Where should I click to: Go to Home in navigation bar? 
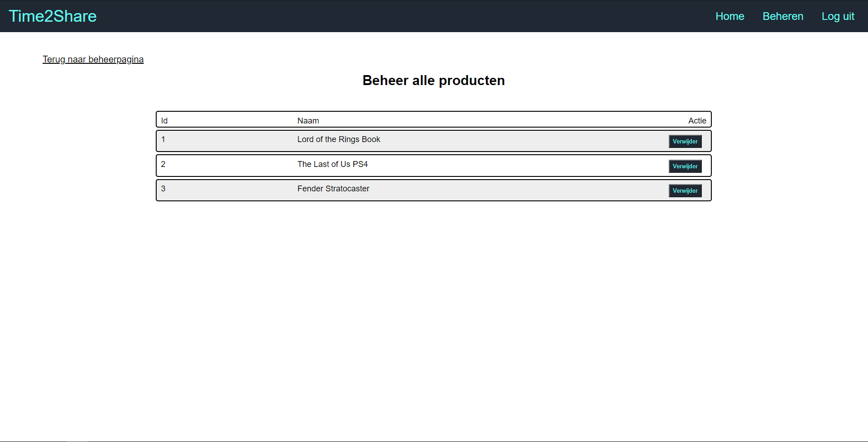[x=729, y=16]
